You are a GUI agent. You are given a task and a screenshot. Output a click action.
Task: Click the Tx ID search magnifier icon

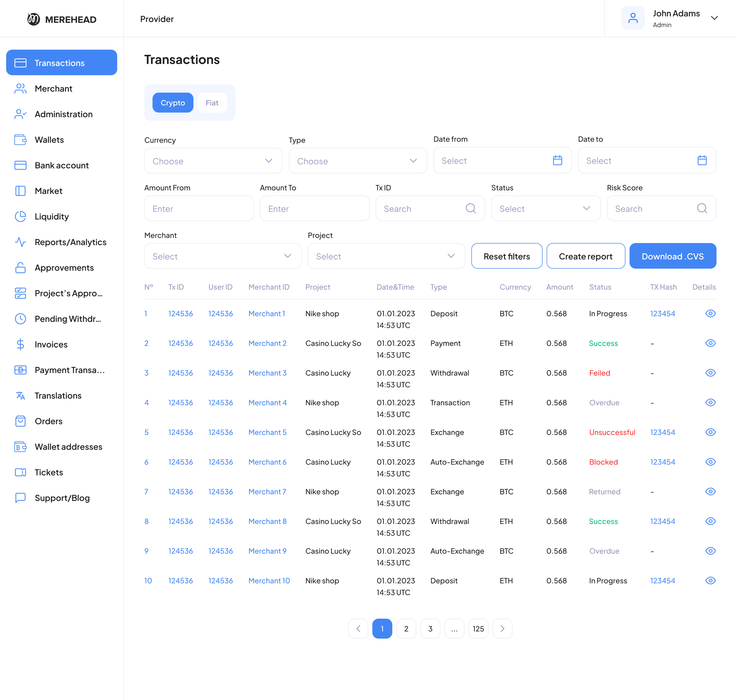coord(471,208)
